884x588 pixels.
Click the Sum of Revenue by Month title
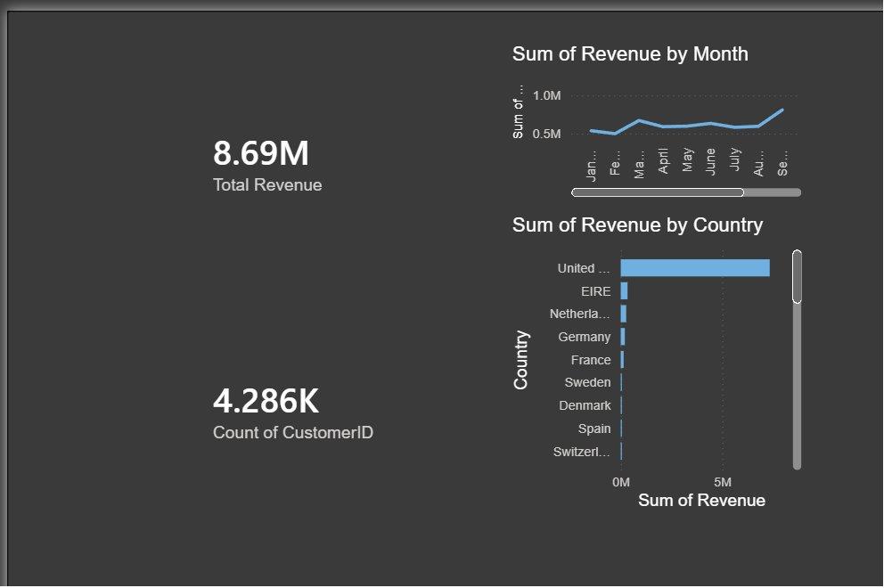click(x=630, y=54)
